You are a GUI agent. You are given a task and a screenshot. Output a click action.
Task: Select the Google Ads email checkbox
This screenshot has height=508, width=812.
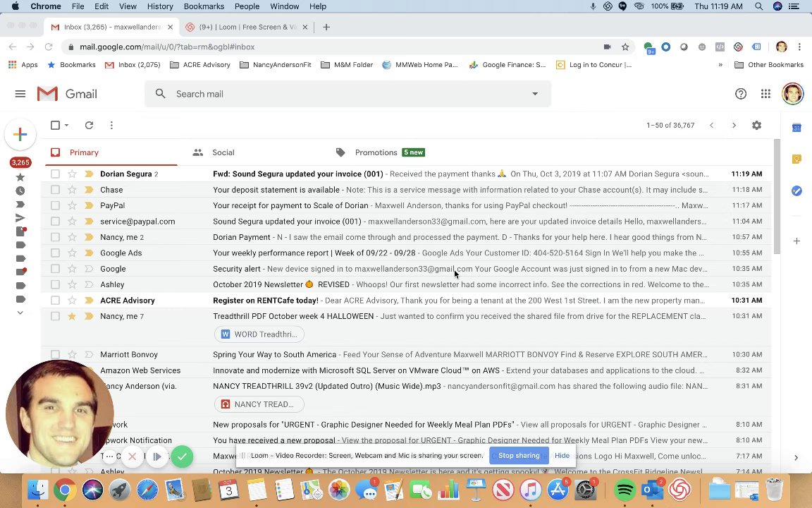click(56, 253)
